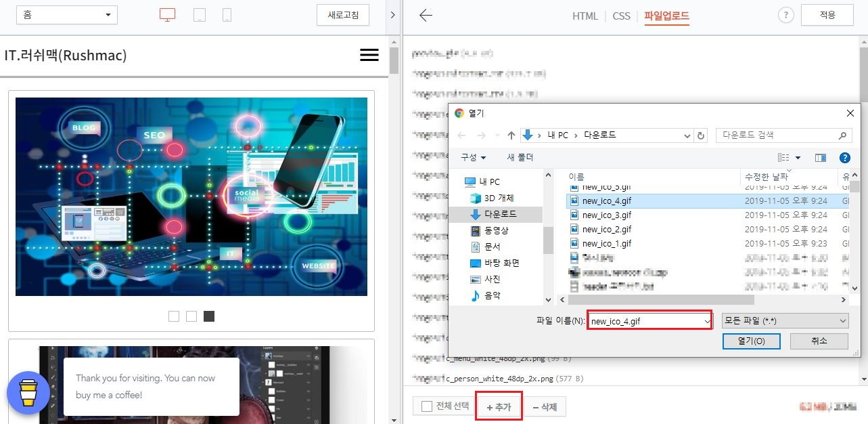Select second slideshow indicator square
Screen dimensions: 868x424
coord(191,316)
